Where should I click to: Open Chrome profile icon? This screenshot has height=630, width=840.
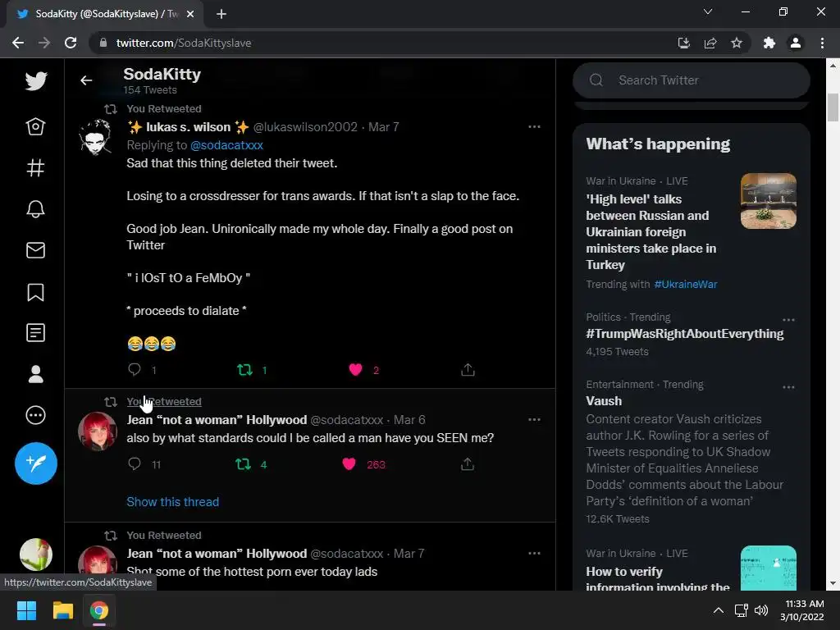(796, 43)
